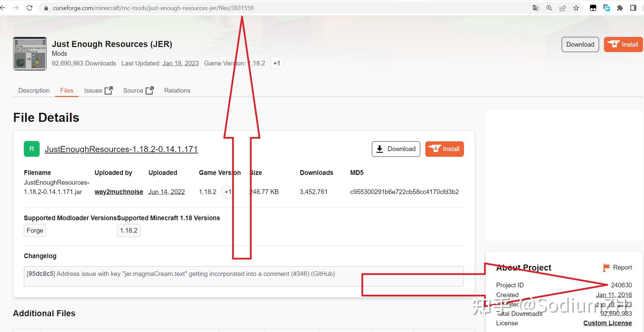644x332 pixels.
Task: Open the Files tab
Action: [x=67, y=90]
